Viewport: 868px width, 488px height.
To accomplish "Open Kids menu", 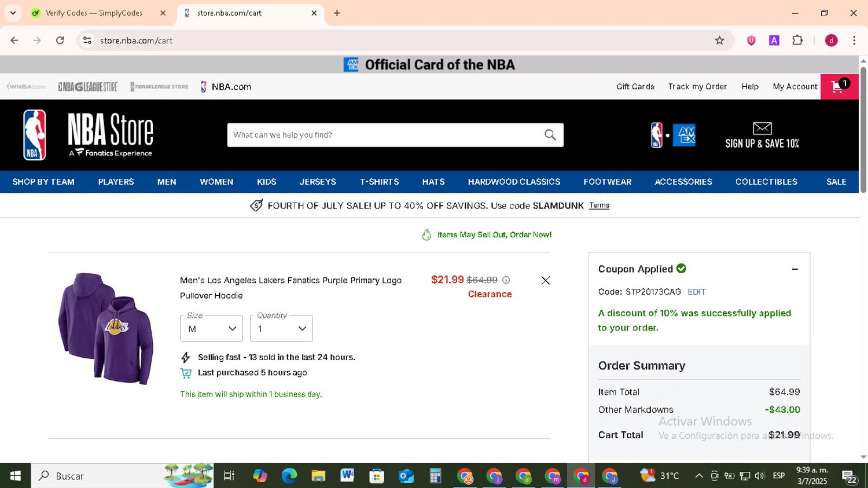I will click(266, 182).
